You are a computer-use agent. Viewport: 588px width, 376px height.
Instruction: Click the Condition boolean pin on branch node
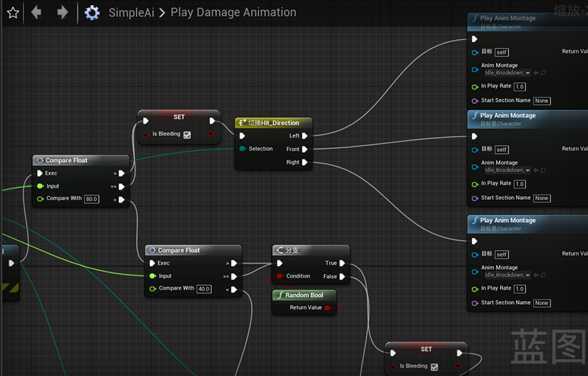(279, 276)
